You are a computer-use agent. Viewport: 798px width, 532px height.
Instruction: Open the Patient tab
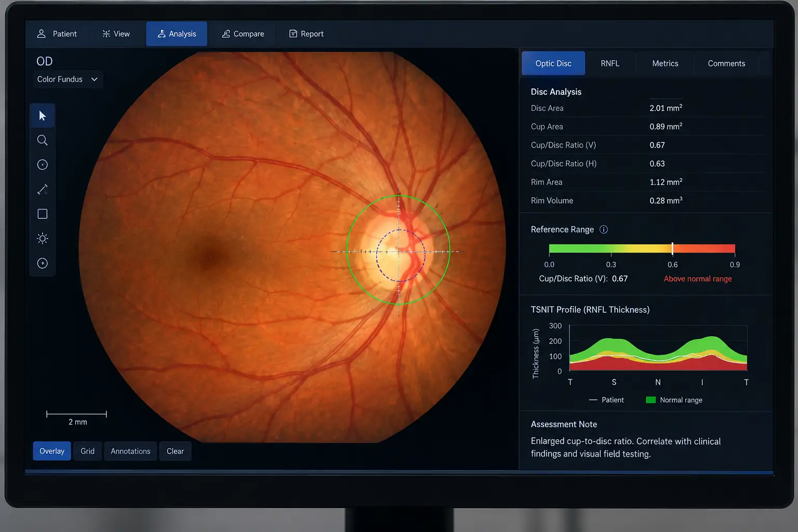pos(57,34)
